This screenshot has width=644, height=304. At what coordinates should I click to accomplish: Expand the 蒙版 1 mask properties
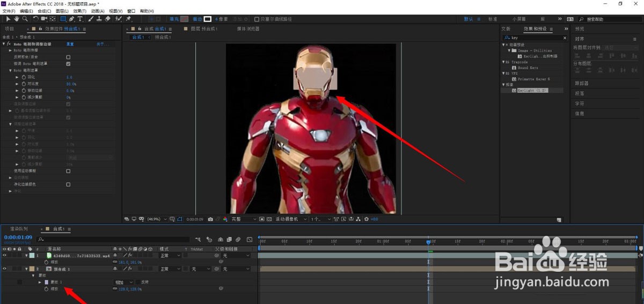pos(39,282)
